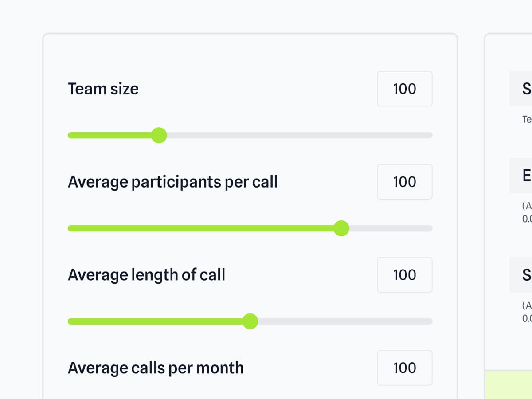Click the Team size slider handle
This screenshot has height=399, width=532.
(159, 135)
